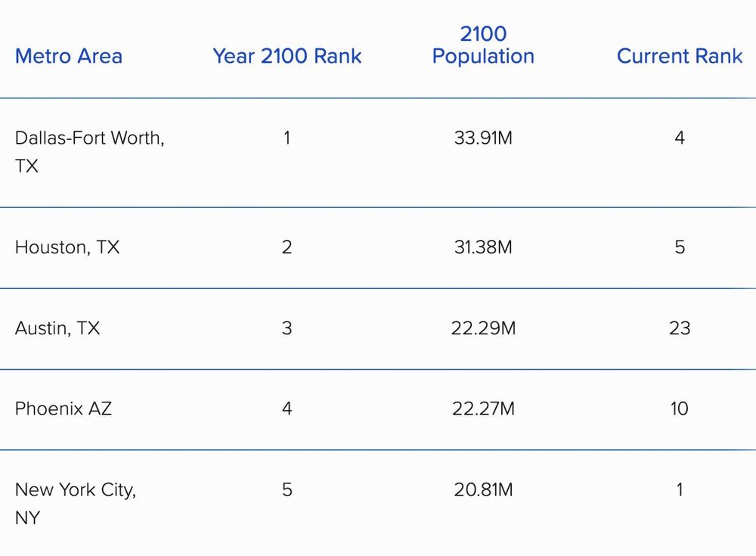Click Austin's 2100 rank 3
This screenshot has width=756, height=556.
(x=287, y=328)
